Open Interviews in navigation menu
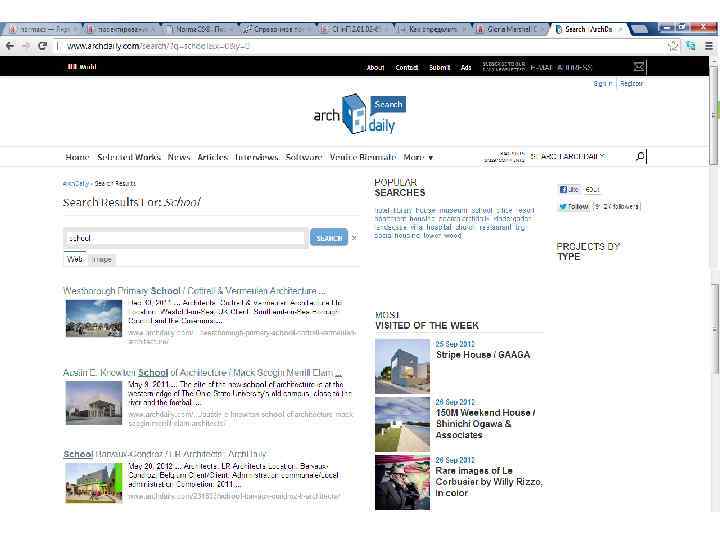720x540 pixels. [257, 157]
